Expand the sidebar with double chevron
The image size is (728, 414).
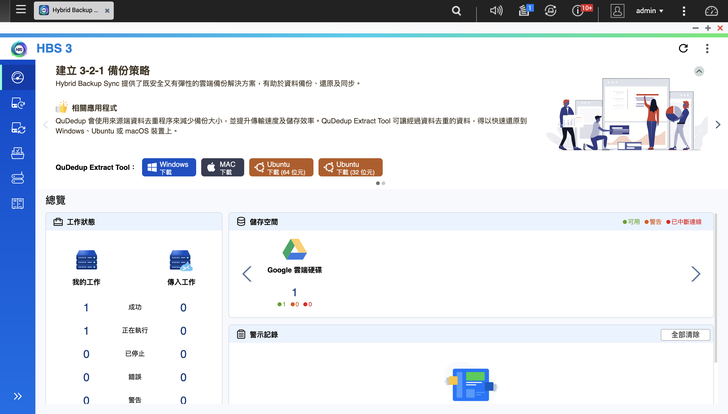pos(18,396)
